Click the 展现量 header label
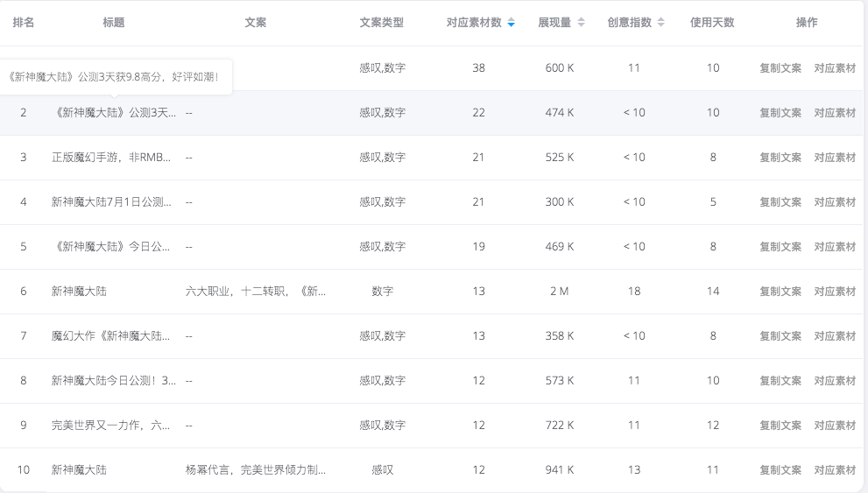The width and height of the screenshot is (868, 493). pos(554,23)
